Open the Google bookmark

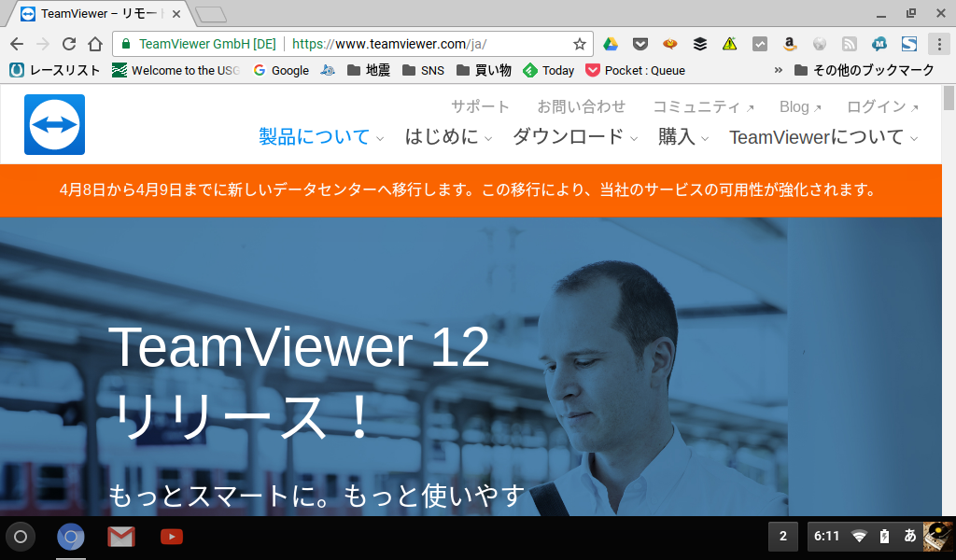click(281, 70)
